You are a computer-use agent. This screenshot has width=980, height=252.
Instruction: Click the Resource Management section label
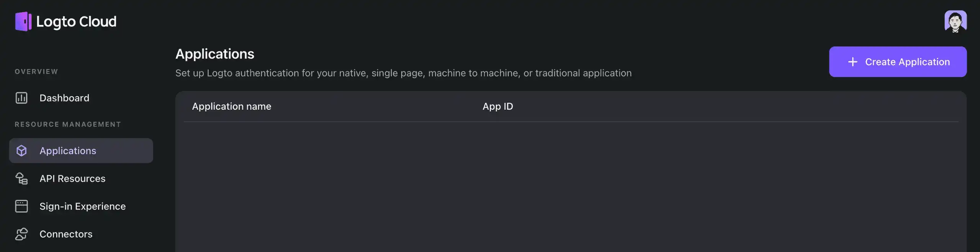68,124
